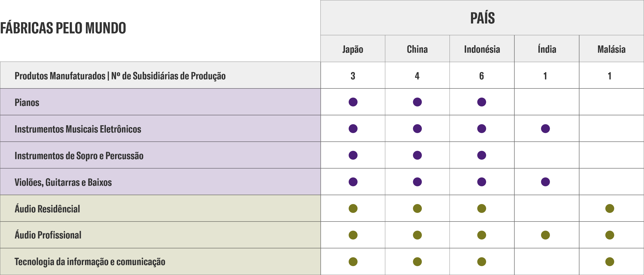The width and height of the screenshot is (644, 275).
Task: Click the Áudio Profissional dot under Índia
Action: [x=545, y=235]
